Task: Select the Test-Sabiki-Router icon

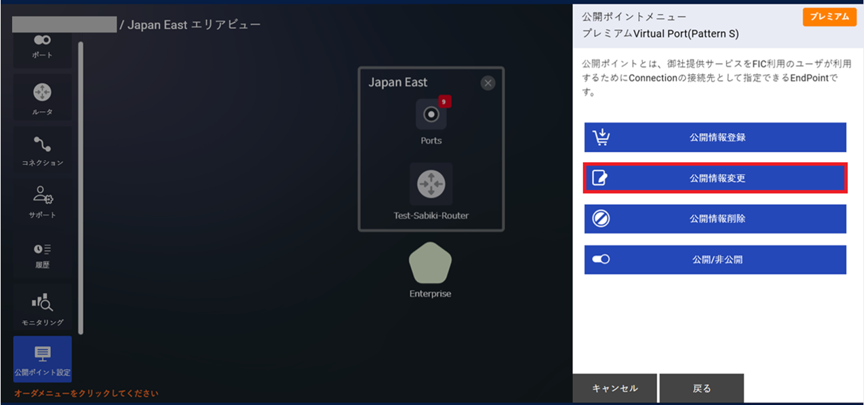Action: click(432, 185)
